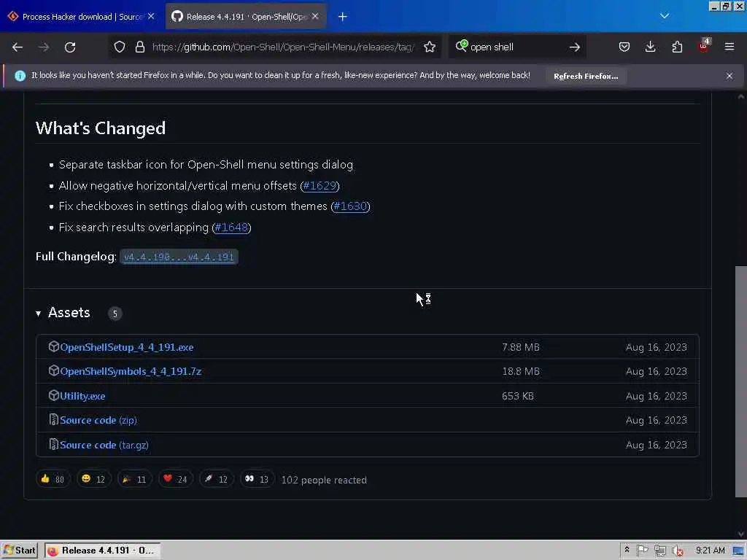Submit the 'open shell' search arrow
The width and height of the screenshot is (747, 560).
pyautogui.click(x=575, y=47)
